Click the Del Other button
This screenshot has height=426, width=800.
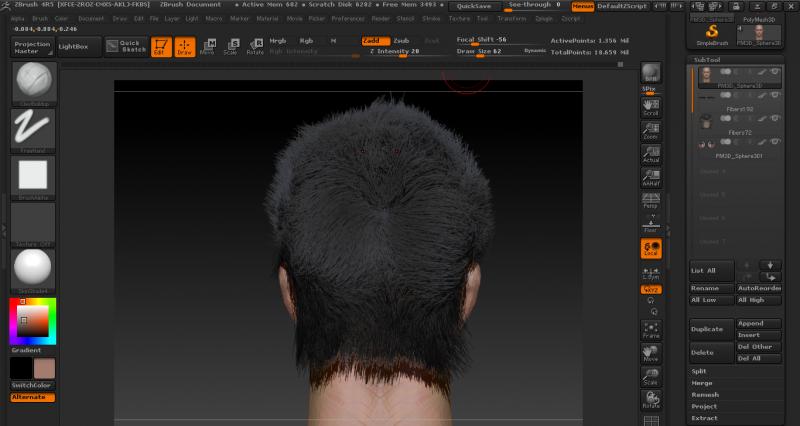[759, 347]
